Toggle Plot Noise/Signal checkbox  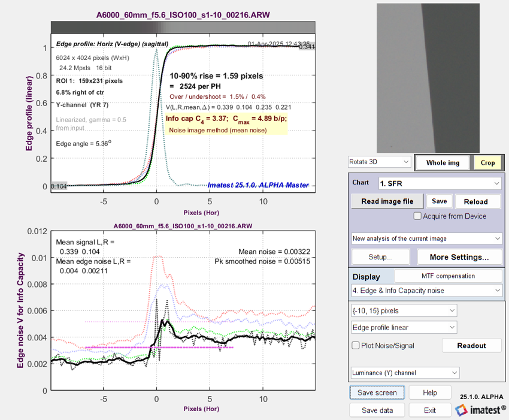(x=356, y=346)
